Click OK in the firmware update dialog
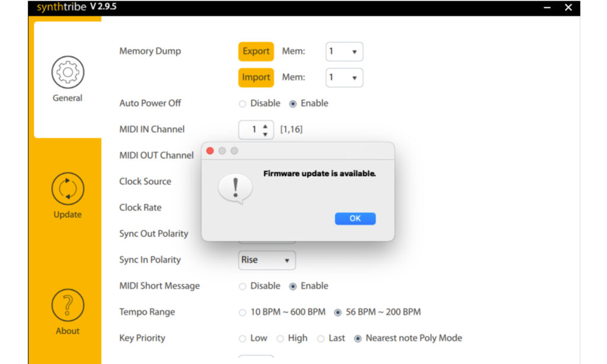The width and height of the screenshot is (607, 364). tap(355, 218)
